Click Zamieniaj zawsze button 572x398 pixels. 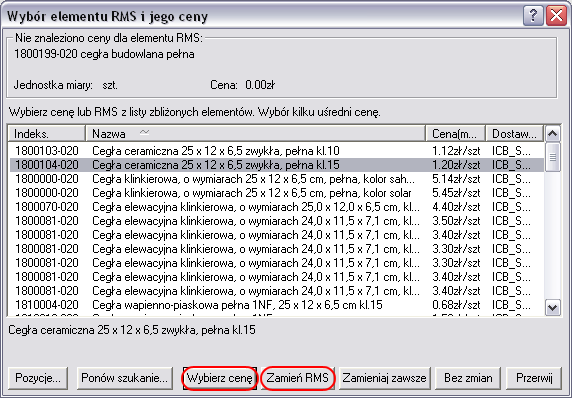tap(384, 378)
